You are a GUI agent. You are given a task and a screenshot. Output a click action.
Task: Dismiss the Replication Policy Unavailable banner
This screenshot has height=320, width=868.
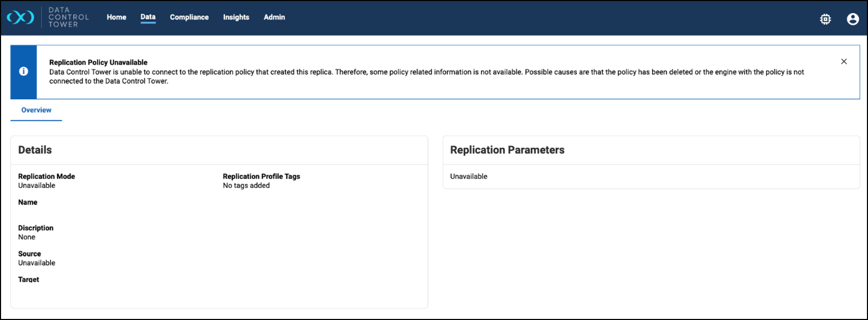pyautogui.click(x=844, y=61)
